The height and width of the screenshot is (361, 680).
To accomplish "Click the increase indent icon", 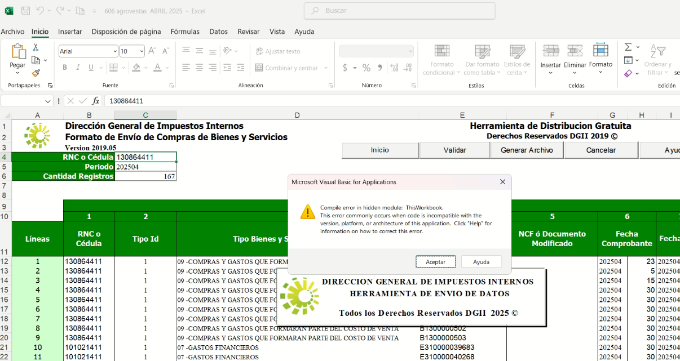I will click(x=240, y=68).
